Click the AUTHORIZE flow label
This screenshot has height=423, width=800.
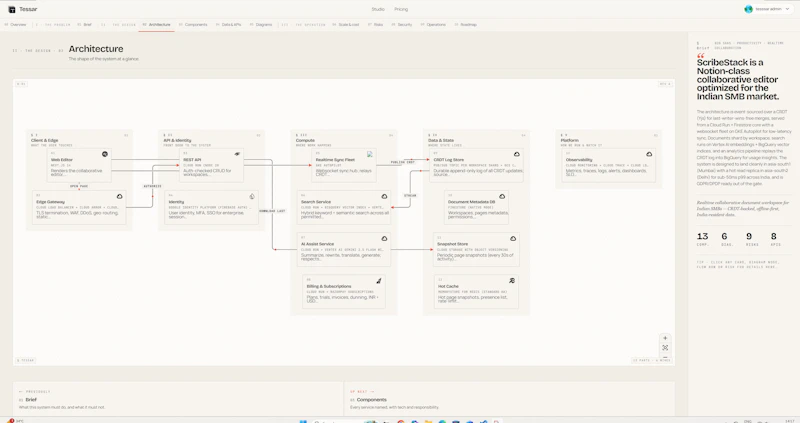tap(153, 186)
